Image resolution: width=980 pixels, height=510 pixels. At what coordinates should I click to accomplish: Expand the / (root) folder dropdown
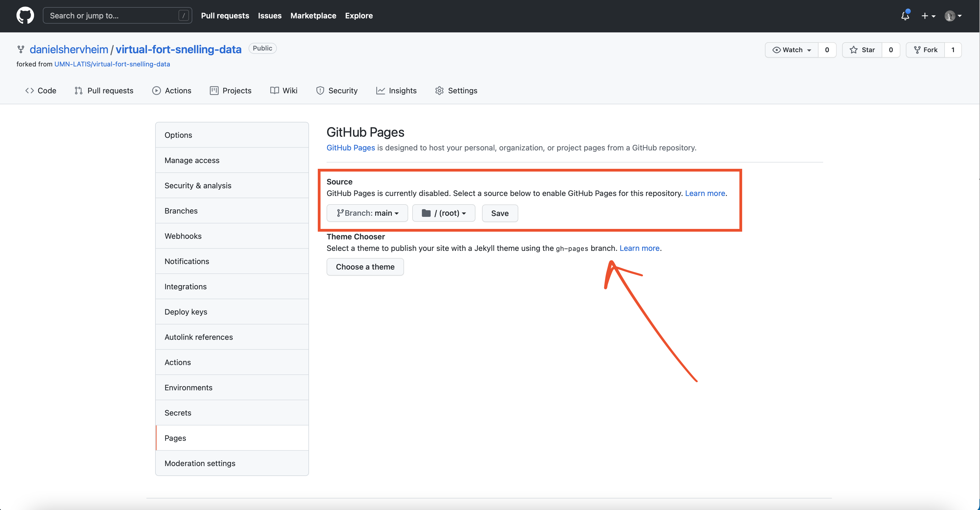[x=444, y=213]
